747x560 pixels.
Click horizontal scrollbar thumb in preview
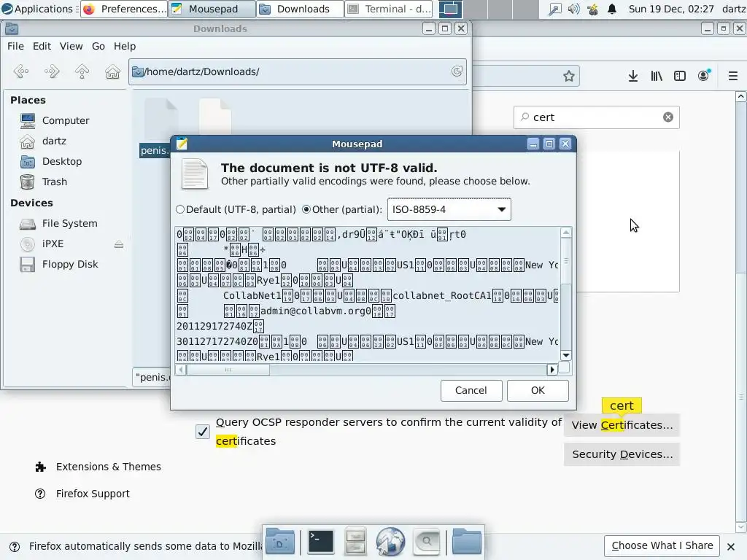click(x=228, y=370)
